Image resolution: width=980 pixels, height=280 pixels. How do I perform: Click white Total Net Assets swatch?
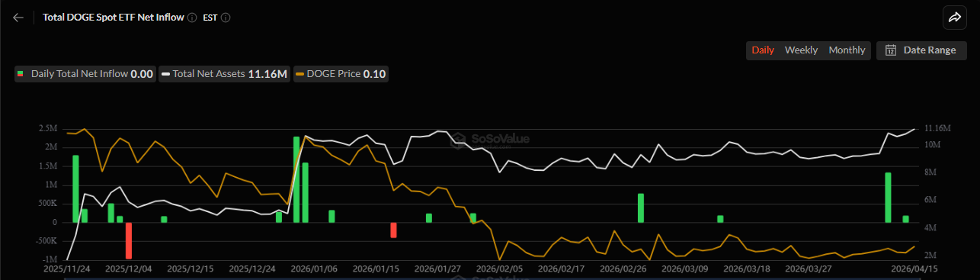tap(165, 74)
